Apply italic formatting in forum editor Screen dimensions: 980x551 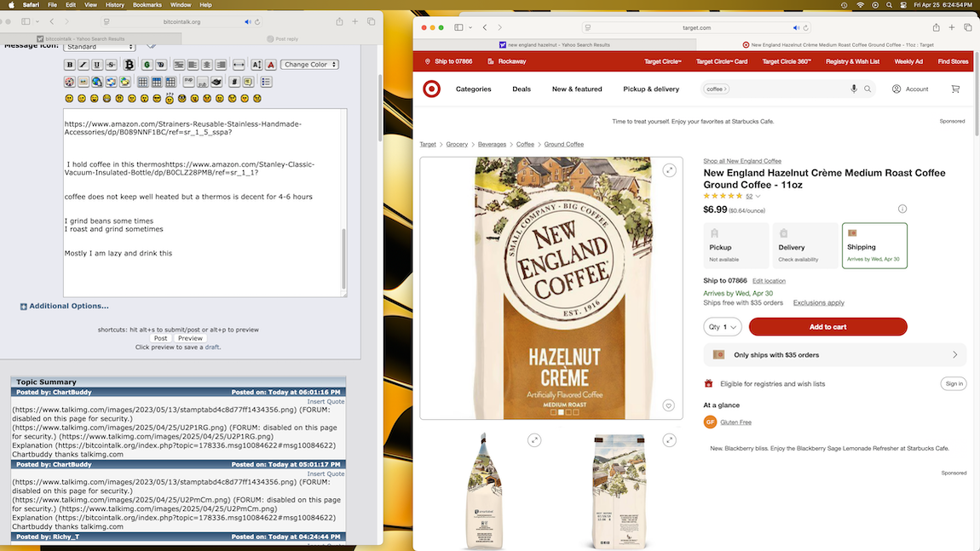coord(84,65)
